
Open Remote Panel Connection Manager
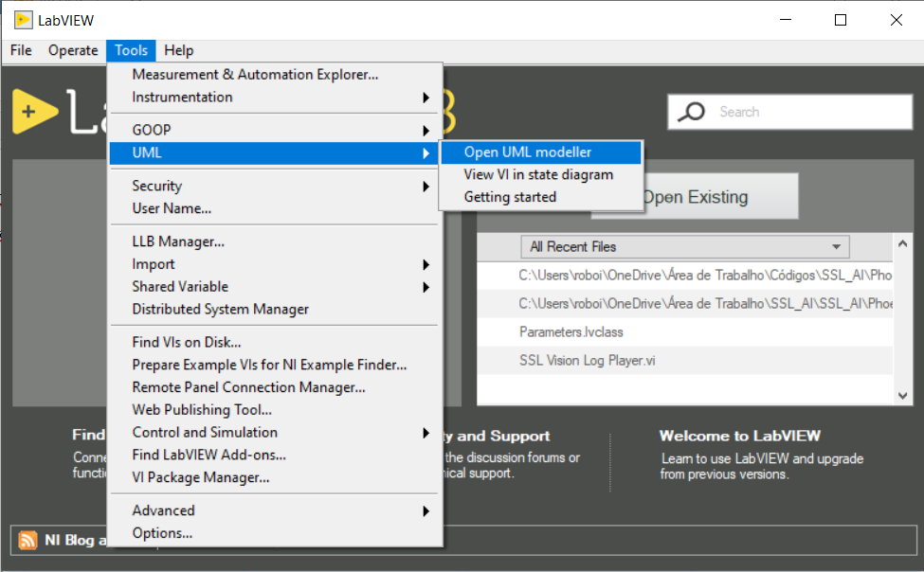coord(275,387)
